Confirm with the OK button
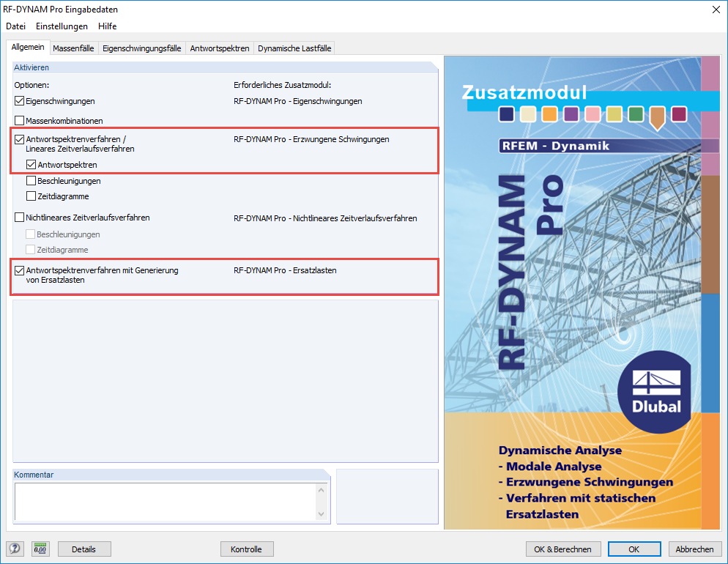This screenshot has width=728, height=564. pyautogui.click(x=634, y=549)
